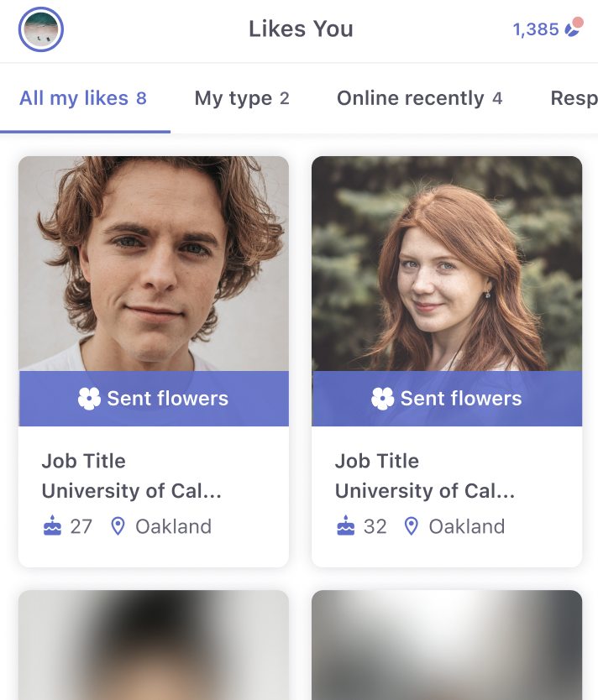Open the red-haired woman's profile photo
Viewport: 598px width, 700px height.
pyautogui.click(x=447, y=264)
